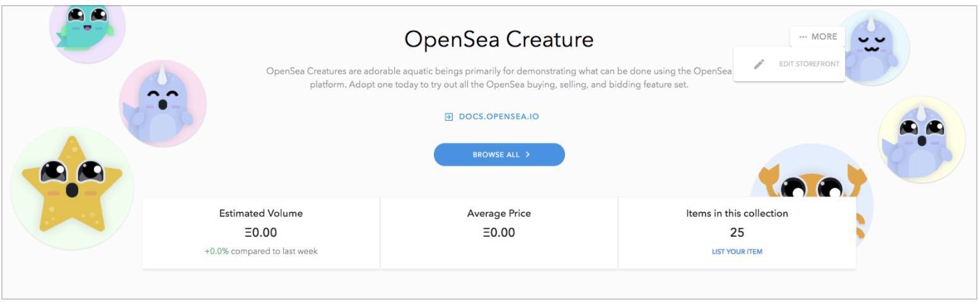Click the three-dots icon on MORE button

click(803, 37)
